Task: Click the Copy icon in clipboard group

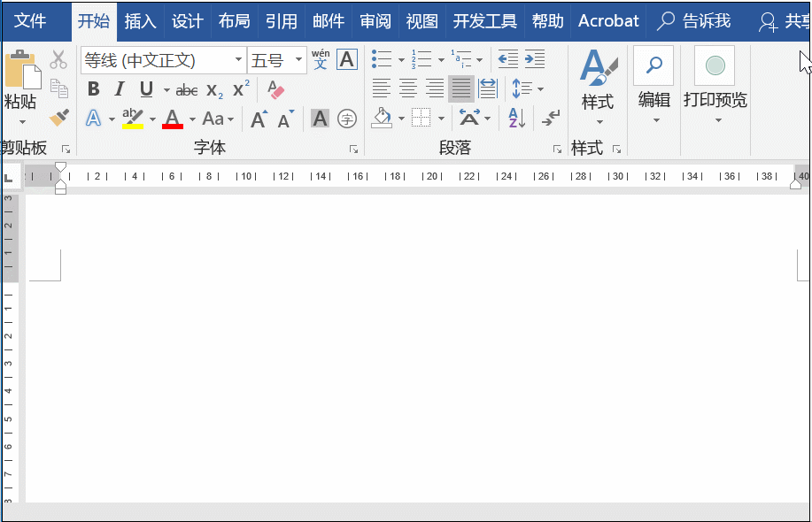Action: coord(59,88)
